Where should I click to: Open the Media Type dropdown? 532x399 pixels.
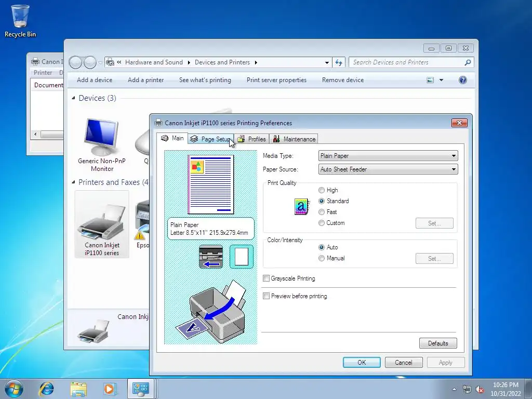(388, 156)
